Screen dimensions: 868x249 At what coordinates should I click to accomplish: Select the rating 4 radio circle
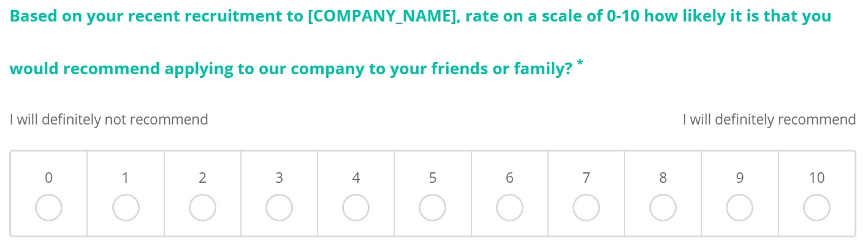tap(356, 208)
